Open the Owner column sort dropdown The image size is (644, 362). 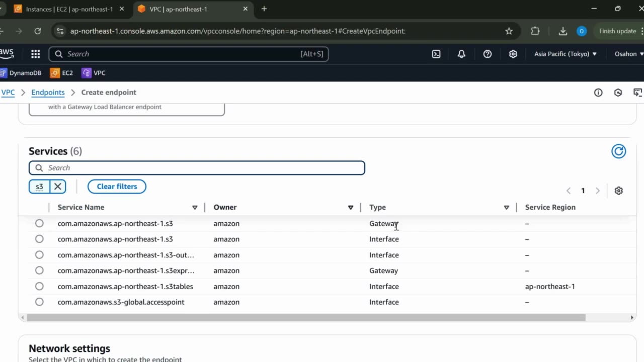pyautogui.click(x=351, y=207)
